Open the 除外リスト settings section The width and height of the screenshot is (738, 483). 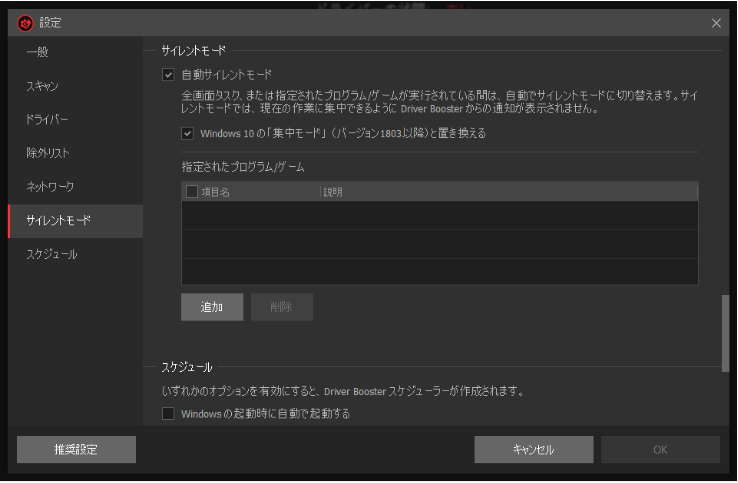coord(75,153)
